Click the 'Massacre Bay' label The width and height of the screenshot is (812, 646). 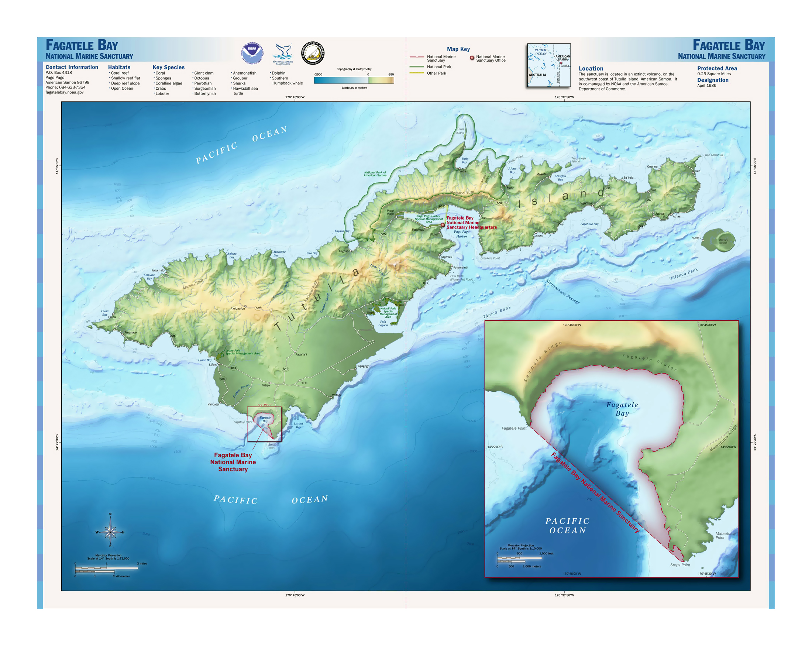tap(279, 253)
